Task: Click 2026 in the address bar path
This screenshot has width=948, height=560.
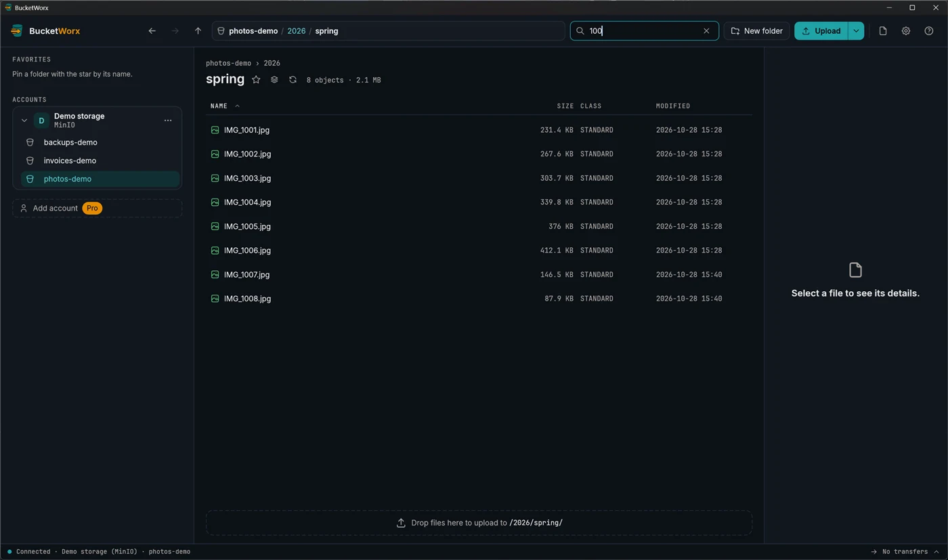Action: [x=296, y=31]
